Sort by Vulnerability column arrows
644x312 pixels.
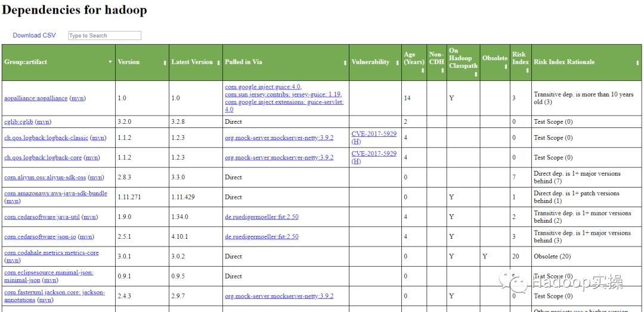click(x=397, y=63)
